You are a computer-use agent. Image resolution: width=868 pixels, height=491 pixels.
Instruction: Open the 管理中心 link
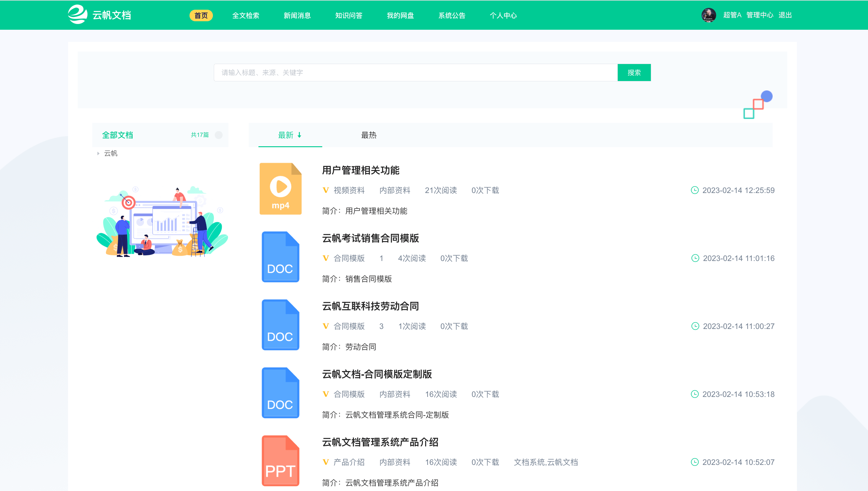click(x=760, y=15)
